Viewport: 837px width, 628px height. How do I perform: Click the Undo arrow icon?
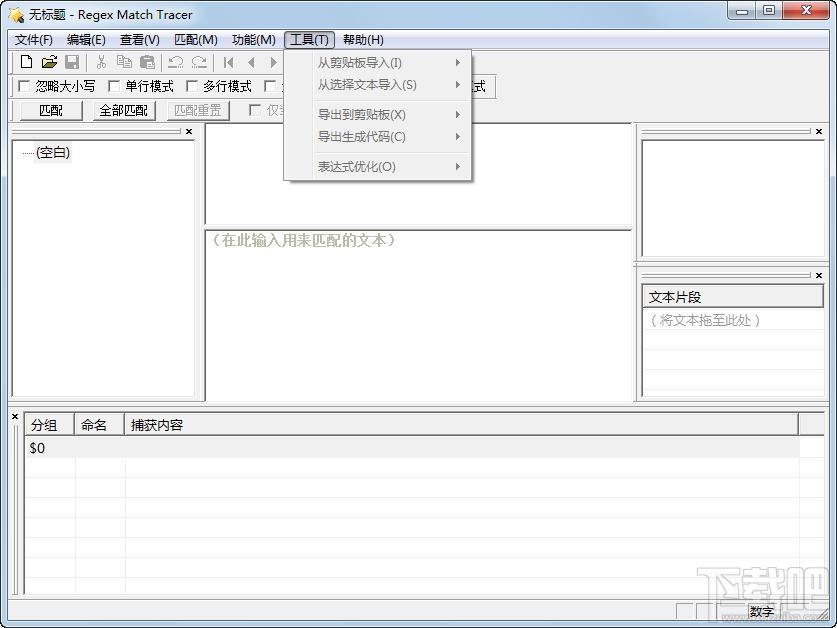point(176,62)
